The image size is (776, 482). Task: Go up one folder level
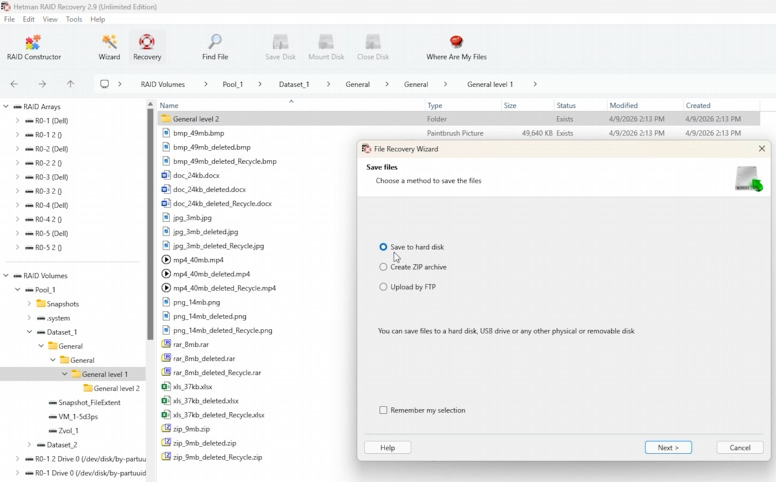point(70,84)
